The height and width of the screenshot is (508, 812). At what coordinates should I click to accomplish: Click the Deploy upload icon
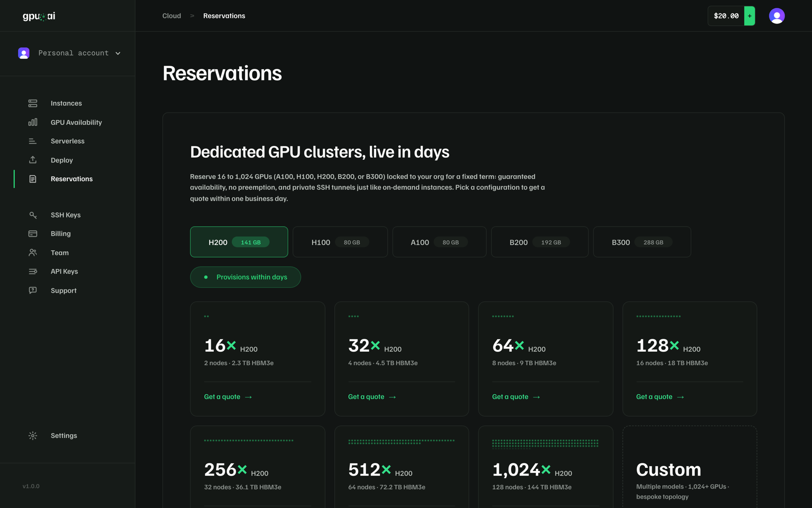[32, 160]
